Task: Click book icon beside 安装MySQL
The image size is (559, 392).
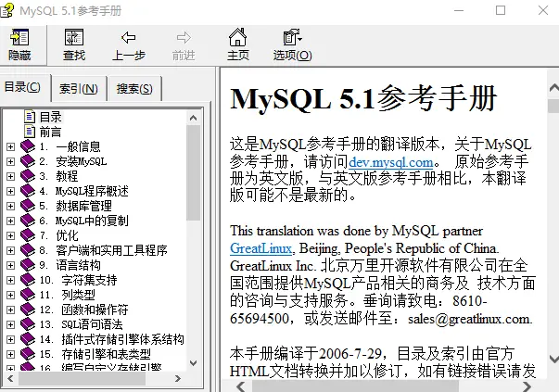Action: coord(27,161)
